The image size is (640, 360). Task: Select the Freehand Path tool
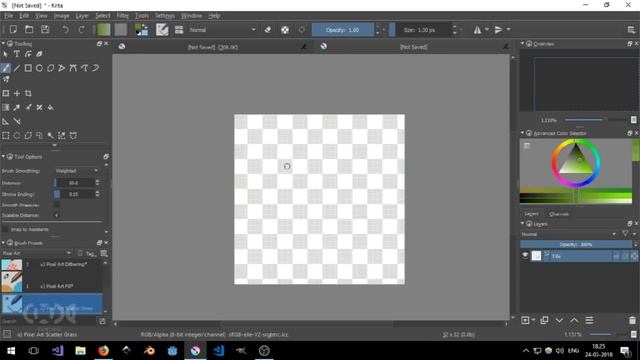(x=84, y=68)
